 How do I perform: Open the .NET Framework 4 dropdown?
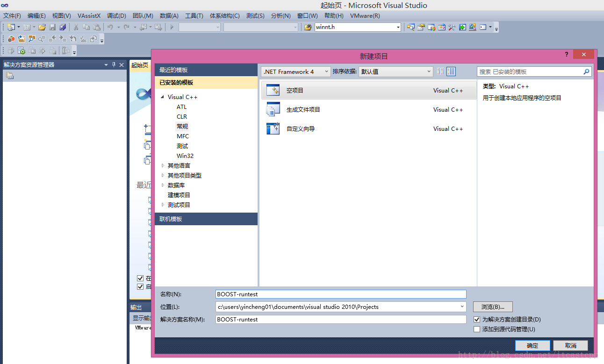(x=296, y=71)
